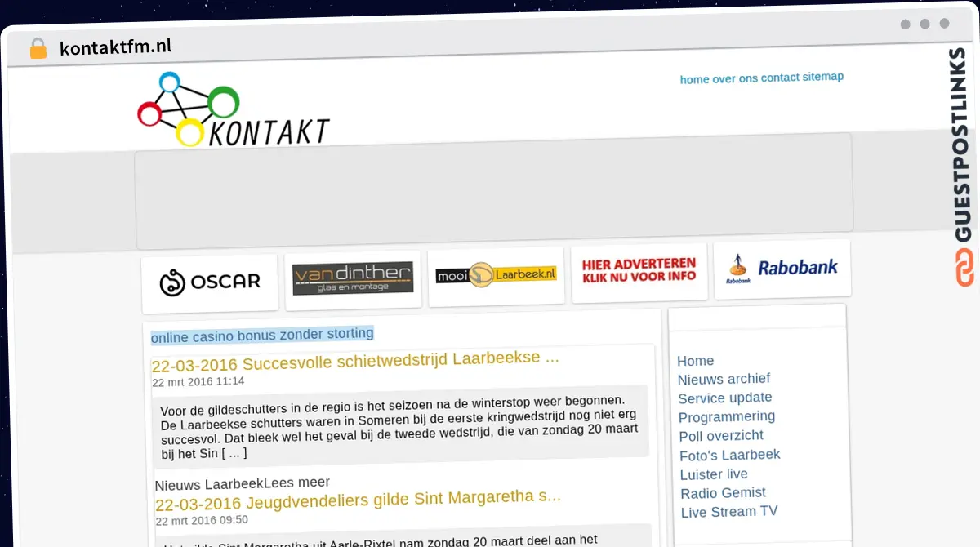Open Foto's Laarbeek in the sidebar
The image size is (980, 547).
730,455
